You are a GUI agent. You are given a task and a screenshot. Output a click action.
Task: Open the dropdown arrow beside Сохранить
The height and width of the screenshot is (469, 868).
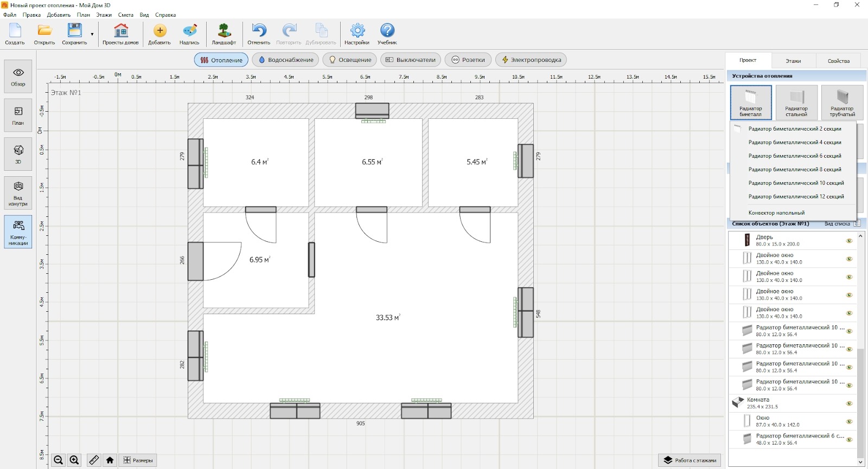[92, 34]
